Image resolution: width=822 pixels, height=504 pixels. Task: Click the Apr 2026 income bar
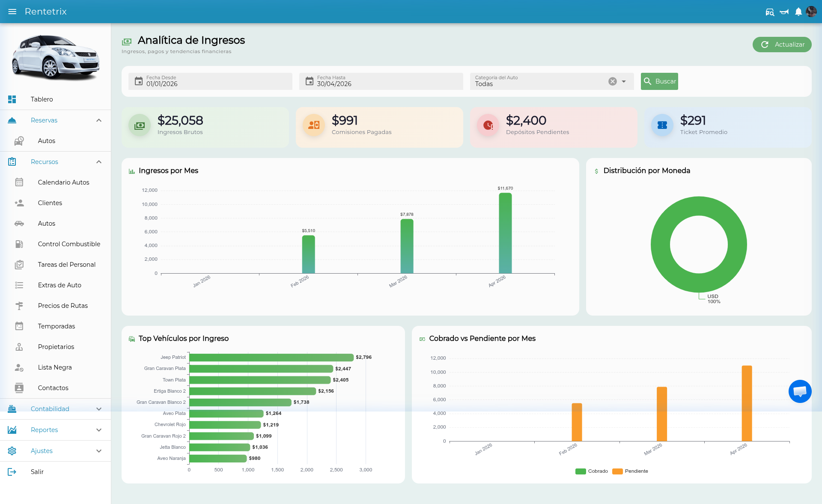tap(505, 233)
